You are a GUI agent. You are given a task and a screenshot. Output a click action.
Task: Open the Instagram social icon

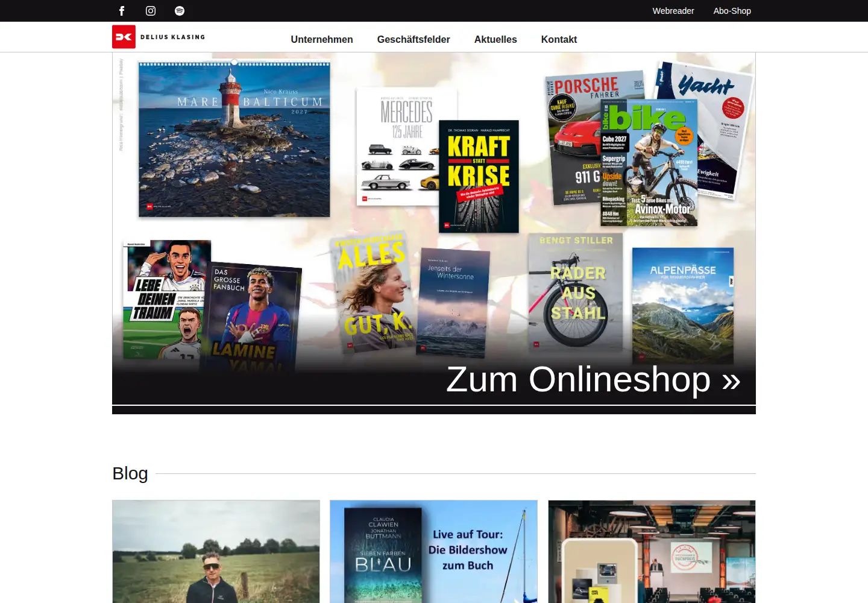[151, 11]
